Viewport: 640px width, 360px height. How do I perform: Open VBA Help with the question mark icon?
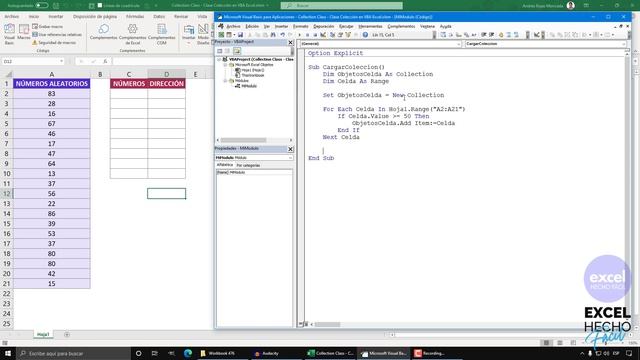365,35
